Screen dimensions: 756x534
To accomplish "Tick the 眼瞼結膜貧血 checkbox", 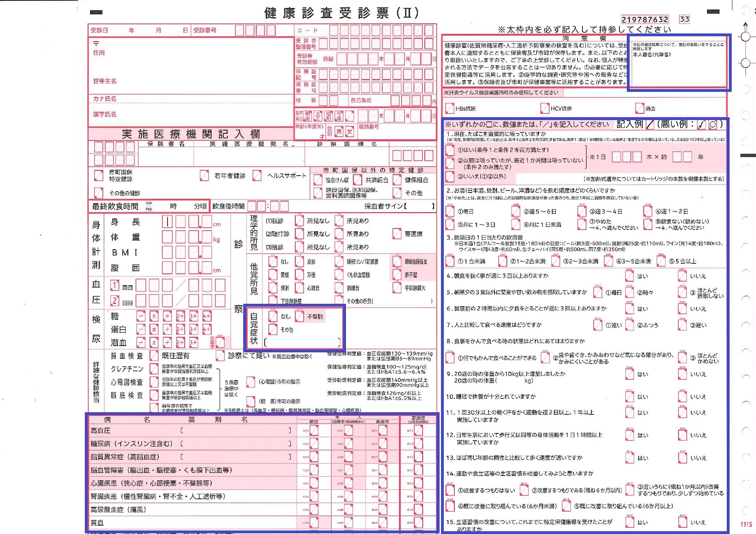I will (x=397, y=262).
